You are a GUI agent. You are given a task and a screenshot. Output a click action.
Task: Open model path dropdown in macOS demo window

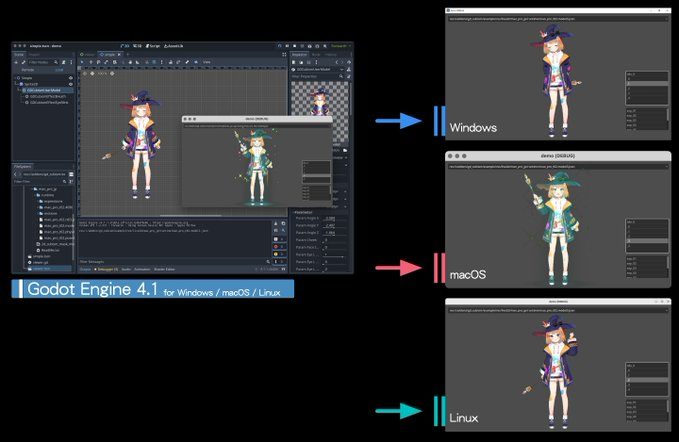(x=558, y=167)
